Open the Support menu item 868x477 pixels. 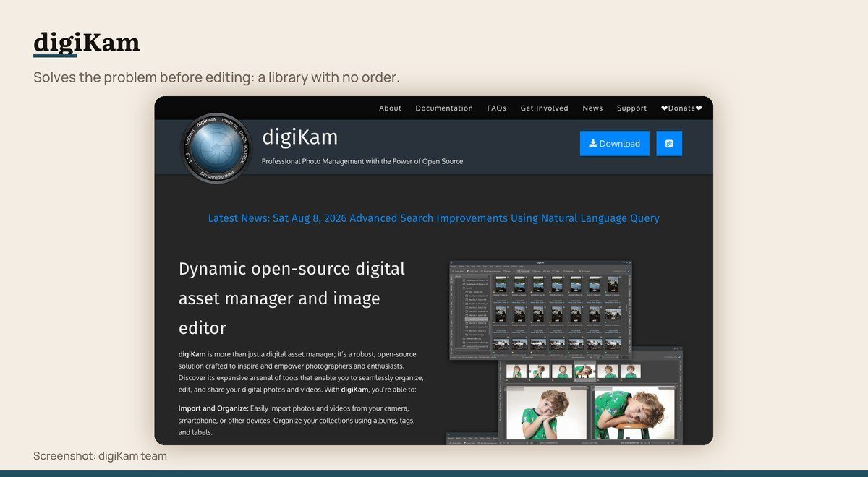(x=632, y=108)
